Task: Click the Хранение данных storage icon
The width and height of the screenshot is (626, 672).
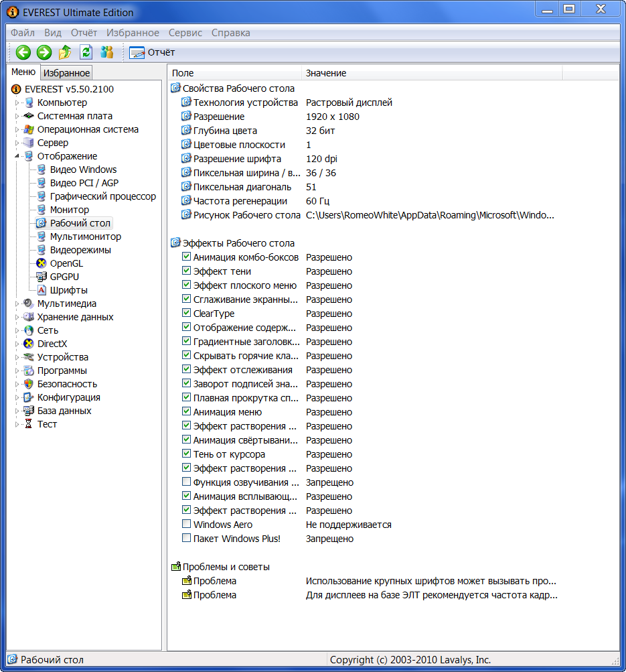Action: coord(29,317)
